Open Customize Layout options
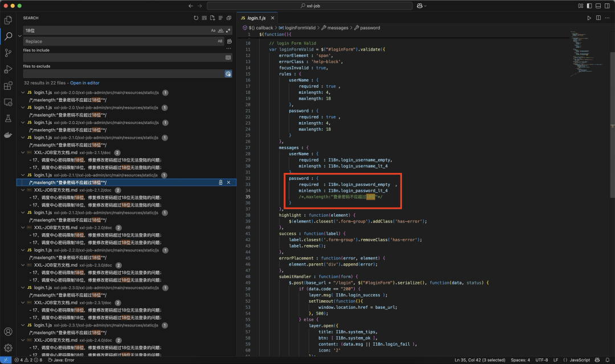This screenshot has width=615, height=364. click(x=580, y=6)
